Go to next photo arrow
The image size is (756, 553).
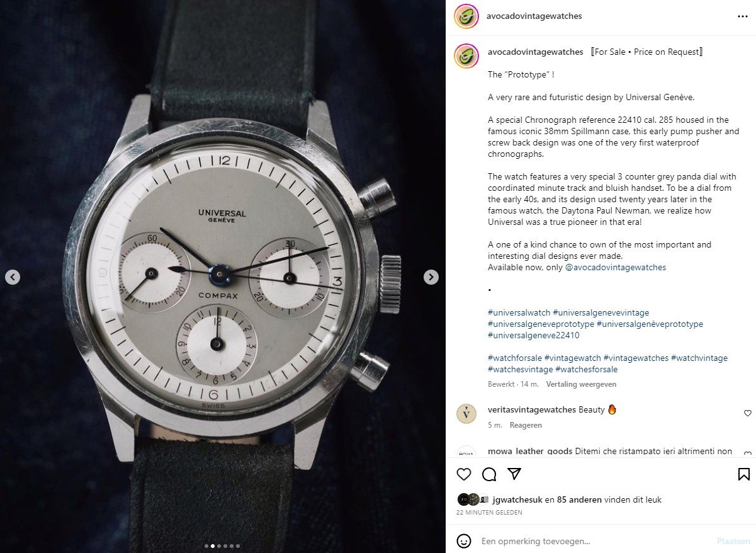click(x=431, y=277)
